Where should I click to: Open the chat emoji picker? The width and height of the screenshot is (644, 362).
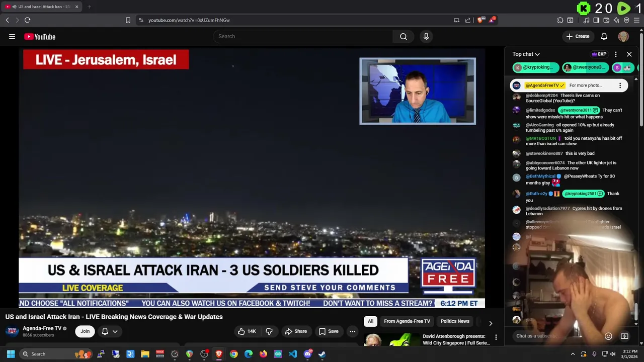(608, 336)
